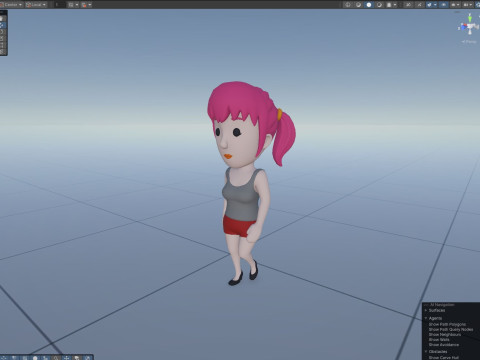Toggle Show Walls option
This screenshot has height=360, width=480.
(439, 340)
